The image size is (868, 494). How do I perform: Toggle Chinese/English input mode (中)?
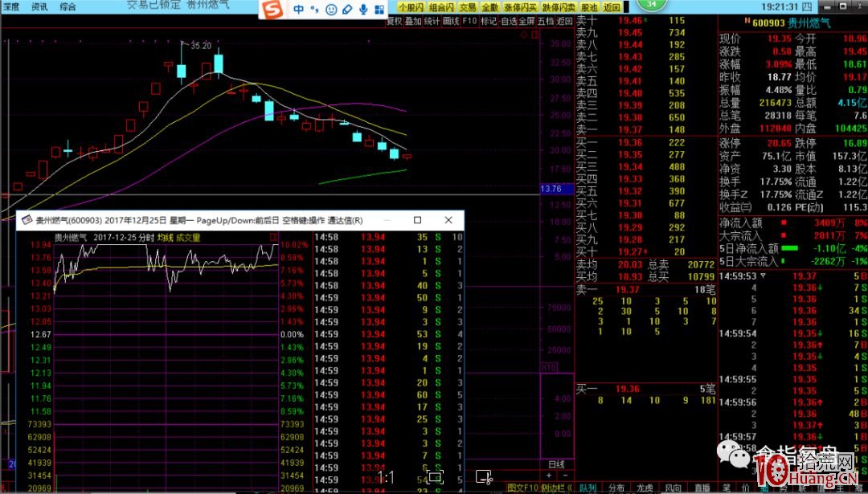(x=298, y=9)
